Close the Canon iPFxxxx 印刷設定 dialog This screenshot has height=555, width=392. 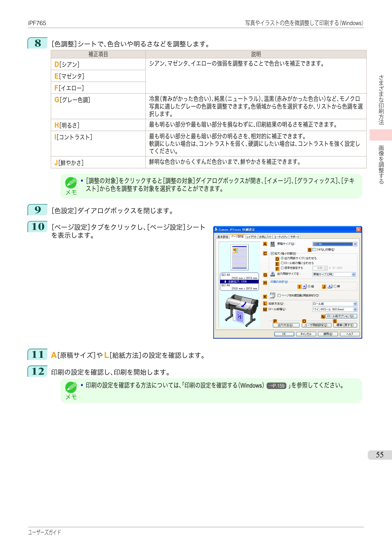(x=358, y=229)
